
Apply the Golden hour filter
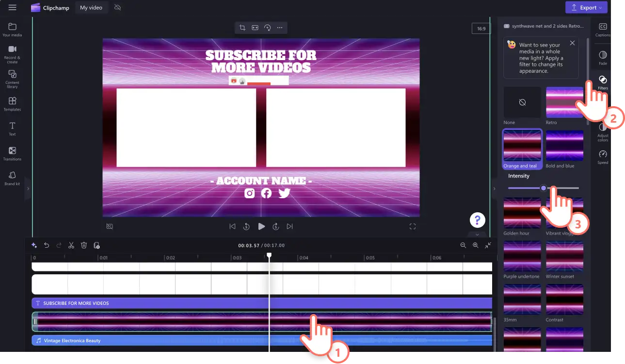522,213
